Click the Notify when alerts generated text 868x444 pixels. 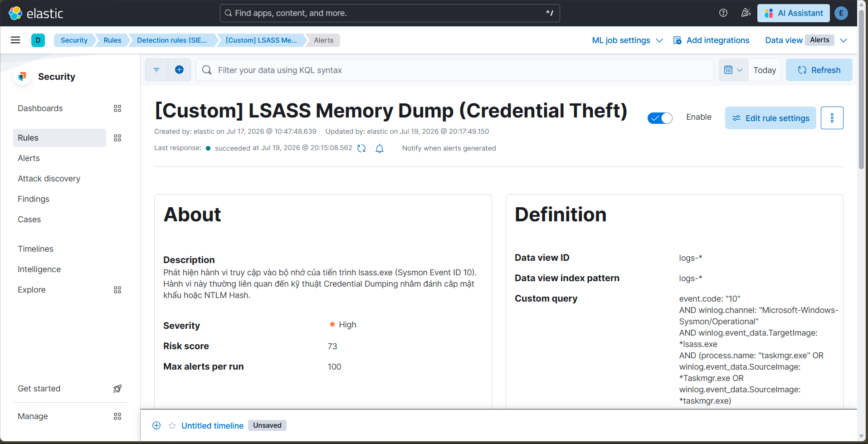(449, 148)
